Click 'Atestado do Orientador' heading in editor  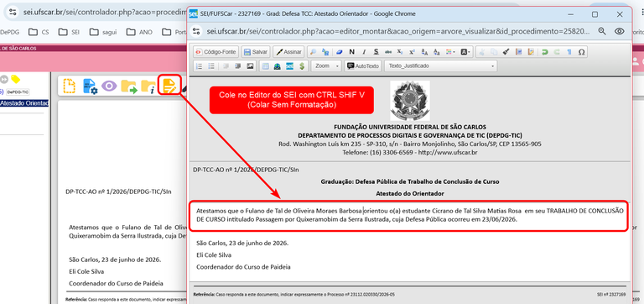coord(410,193)
